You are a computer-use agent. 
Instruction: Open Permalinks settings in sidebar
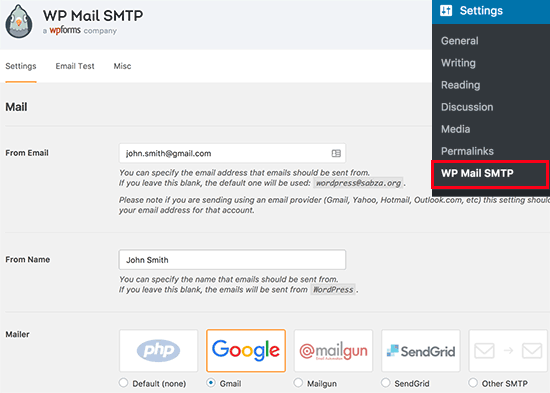tap(467, 151)
